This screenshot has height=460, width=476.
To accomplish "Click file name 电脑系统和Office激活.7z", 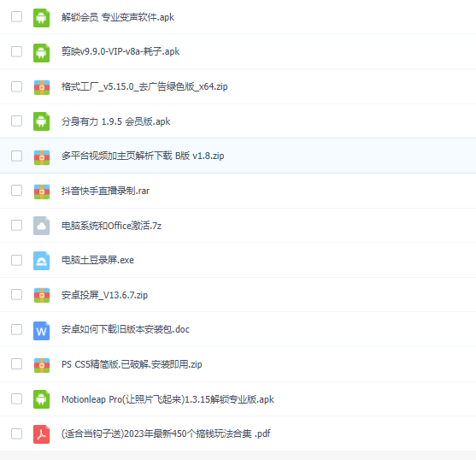I will pyautogui.click(x=111, y=226).
